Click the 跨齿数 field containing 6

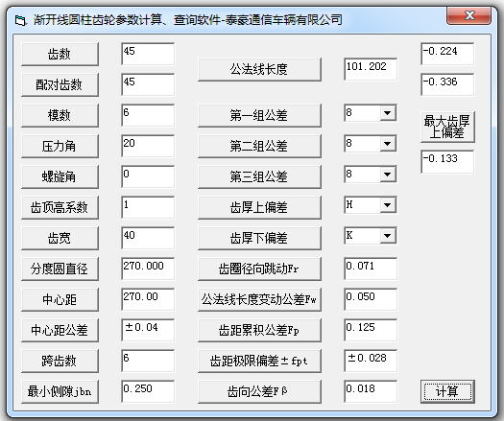(148, 361)
